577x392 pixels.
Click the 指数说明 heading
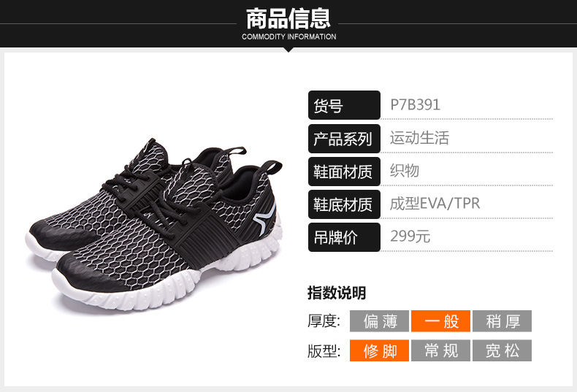point(337,293)
